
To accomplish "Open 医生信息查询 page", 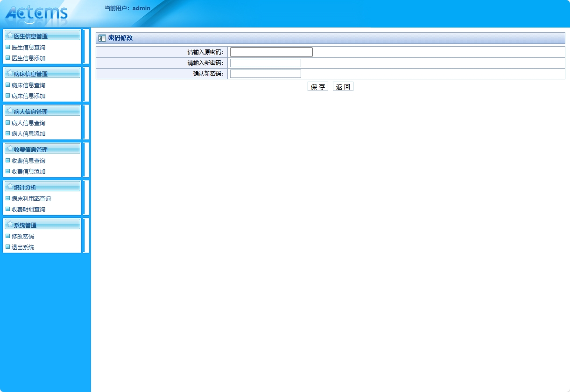I will 28,47.
